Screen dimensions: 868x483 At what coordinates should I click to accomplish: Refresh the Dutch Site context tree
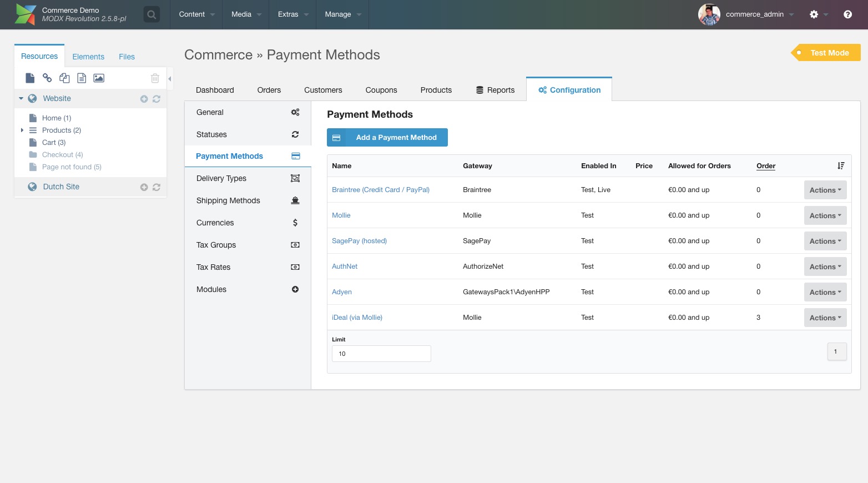click(157, 187)
